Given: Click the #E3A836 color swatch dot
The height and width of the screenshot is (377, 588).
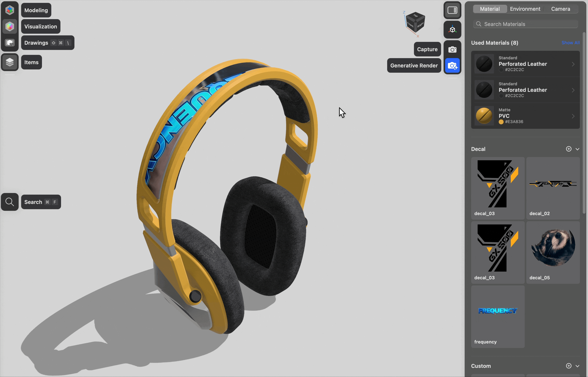Looking at the screenshot, I should tap(501, 122).
